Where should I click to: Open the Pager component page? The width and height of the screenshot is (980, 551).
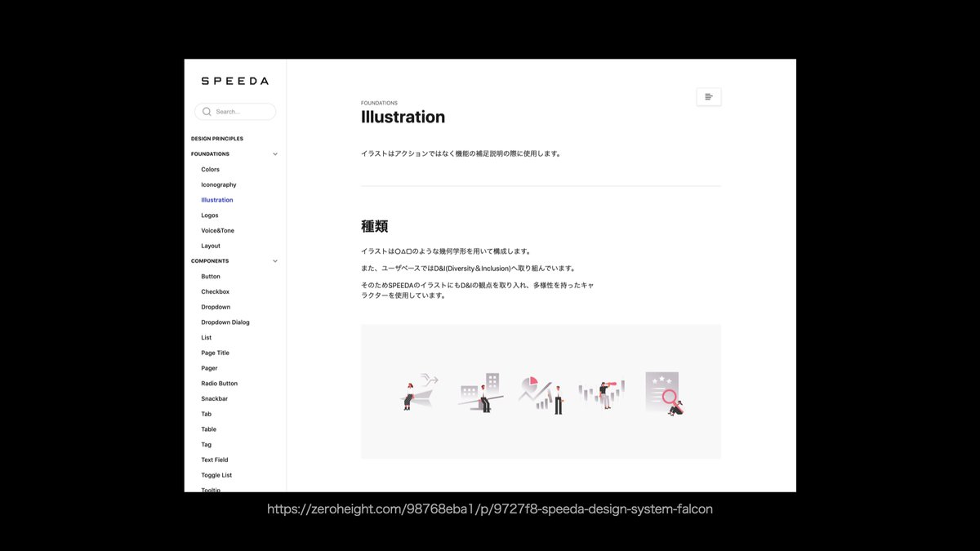point(210,368)
